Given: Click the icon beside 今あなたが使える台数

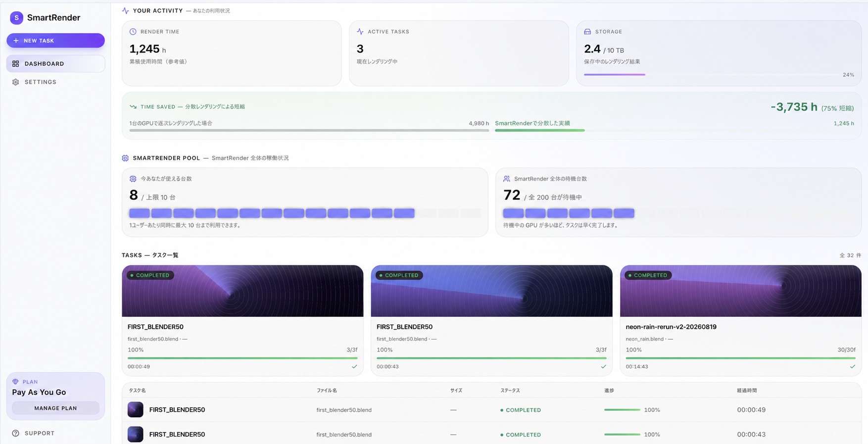Looking at the screenshot, I should tap(133, 179).
